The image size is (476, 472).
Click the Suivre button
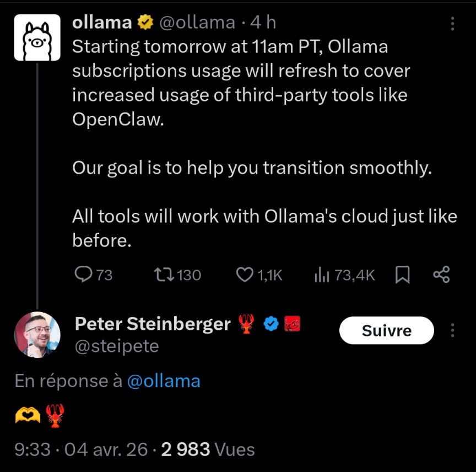click(x=387, y=330)
